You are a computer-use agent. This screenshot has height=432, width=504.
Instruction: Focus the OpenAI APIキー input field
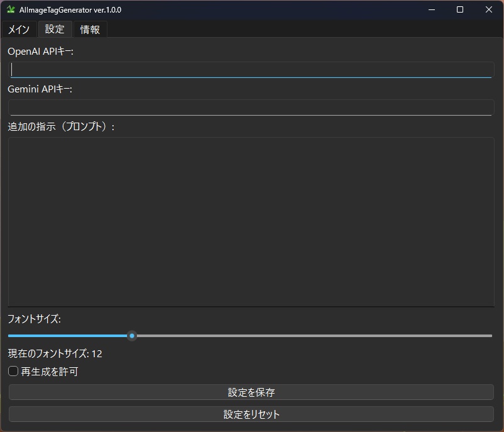pyautogui.click(x=251, y=70)
